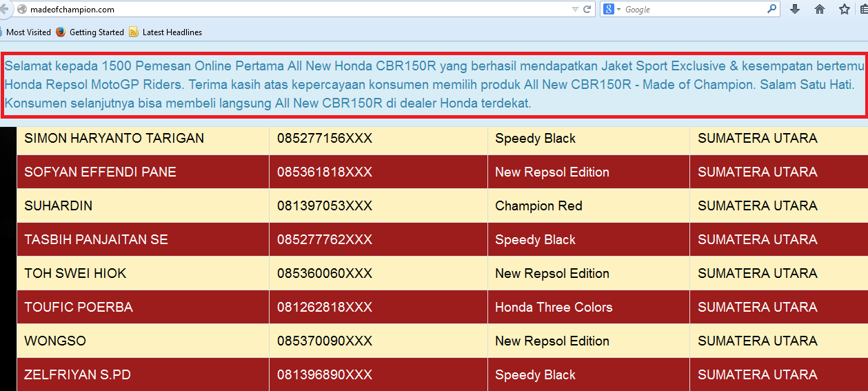868x391 pixels.
Task: Select the SIMON HARYANTO TARIGAN name cell
Action: (114, 139)
